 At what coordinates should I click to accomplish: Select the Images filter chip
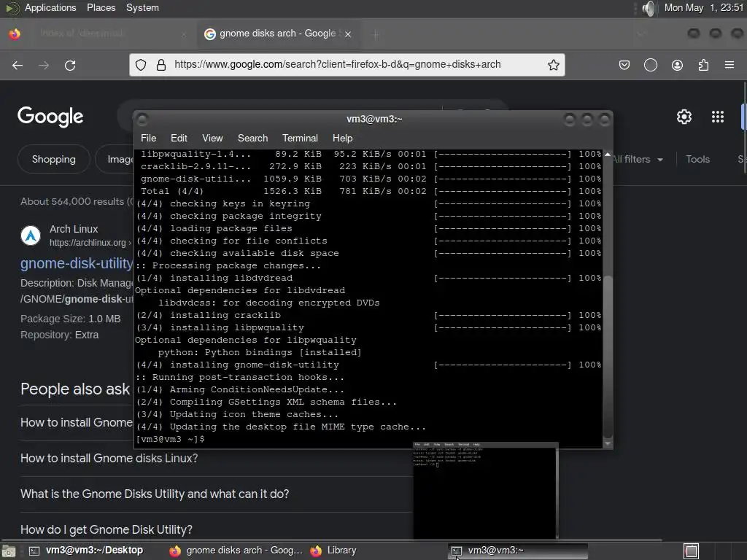click(x=115, y=159)
